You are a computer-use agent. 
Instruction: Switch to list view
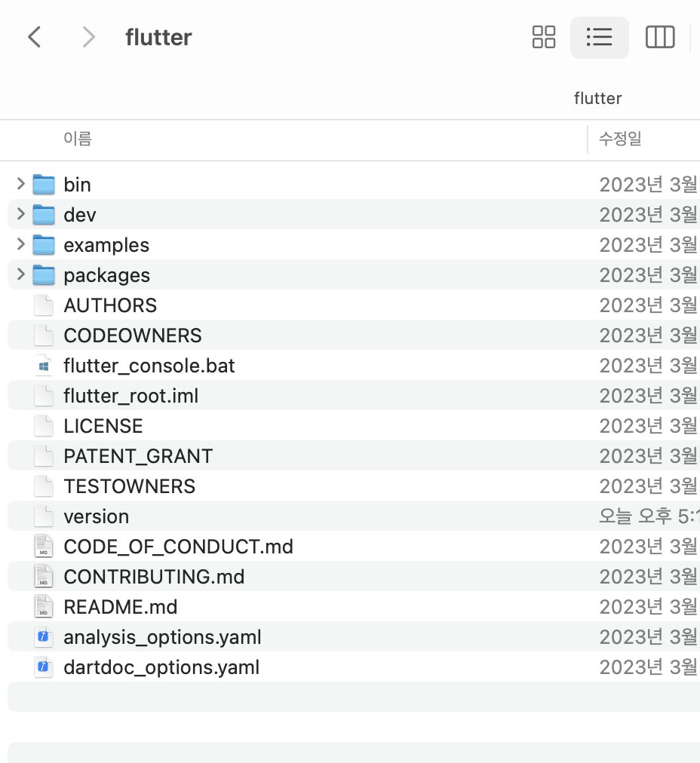599,37
